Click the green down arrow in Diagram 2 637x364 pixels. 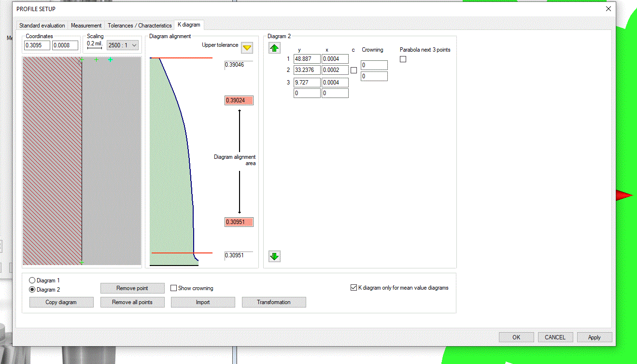[x=274, y=256]
